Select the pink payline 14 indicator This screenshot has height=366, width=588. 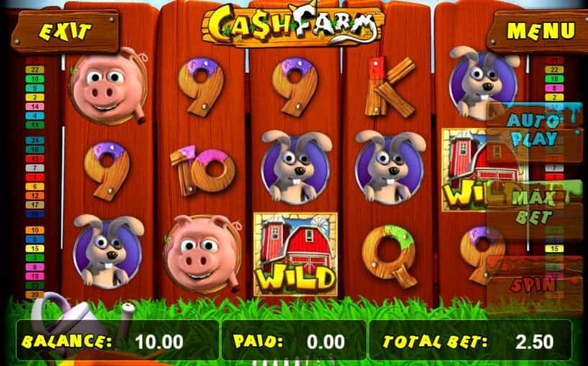click(x=35, y=107)
